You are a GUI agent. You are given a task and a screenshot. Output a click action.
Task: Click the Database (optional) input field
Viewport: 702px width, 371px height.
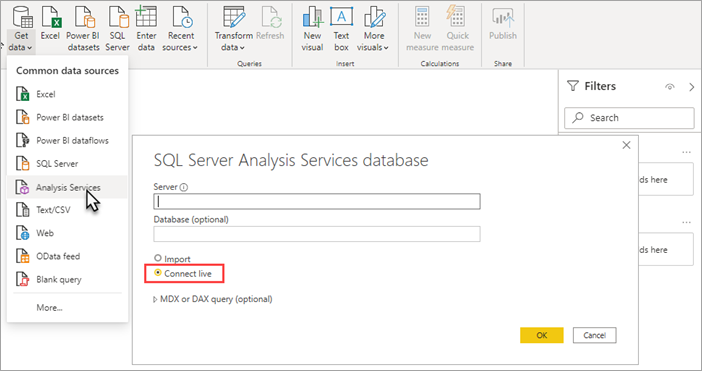317,234
